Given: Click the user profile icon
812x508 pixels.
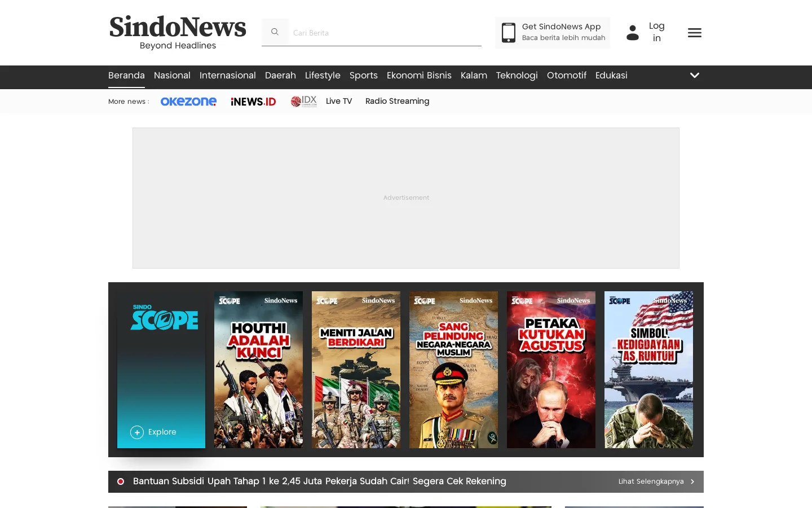Looking at the screenshot, I should point(633,33).
